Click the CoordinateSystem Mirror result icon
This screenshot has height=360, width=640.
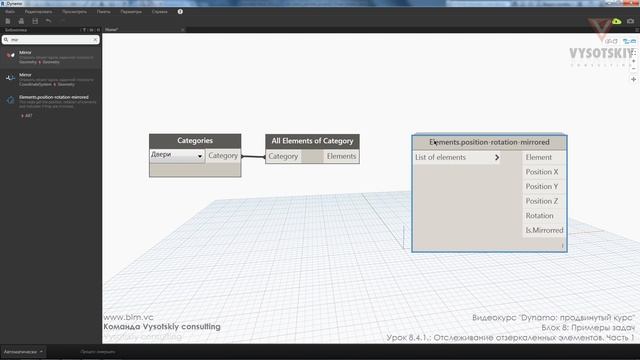click(x=10, y=78)
